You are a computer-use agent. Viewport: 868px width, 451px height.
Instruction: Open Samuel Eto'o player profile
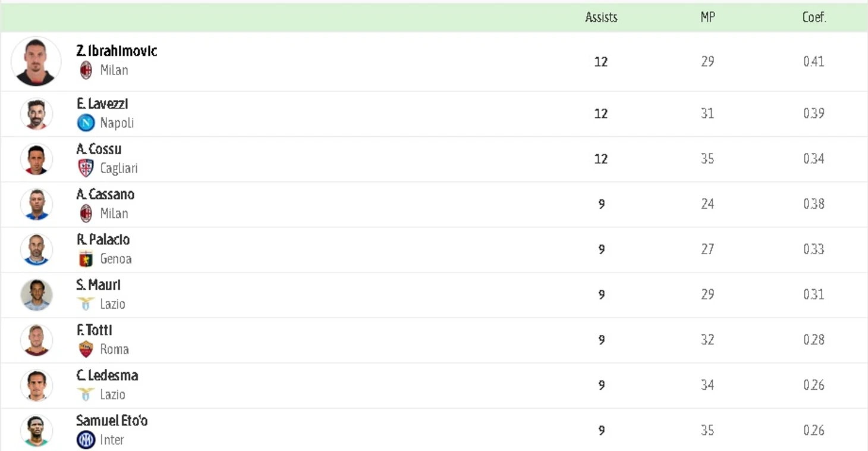coord(112,421)
